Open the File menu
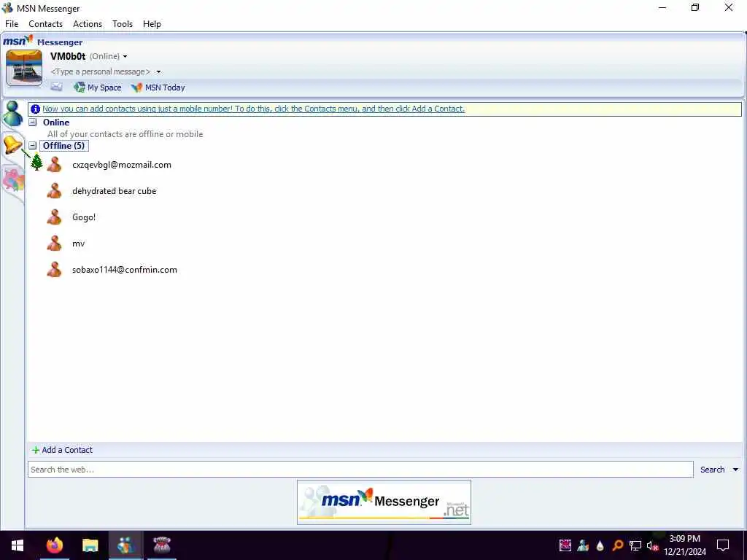The image size is (747, 560). click(x=12, y=24)
